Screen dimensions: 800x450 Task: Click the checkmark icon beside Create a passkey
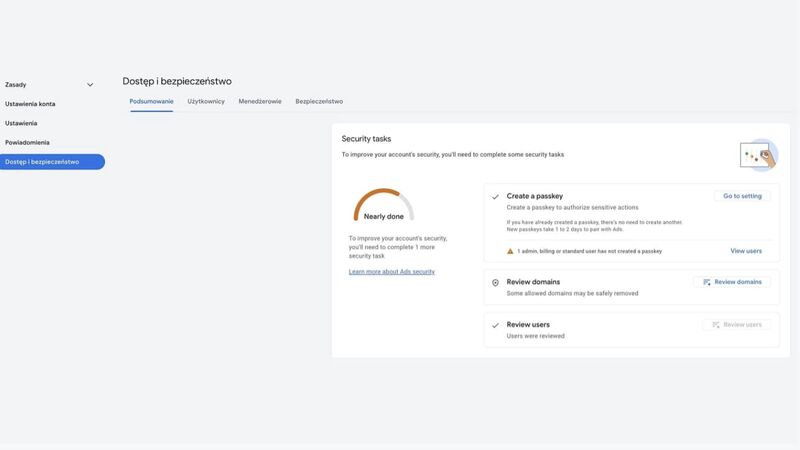[x=495, y=197]
